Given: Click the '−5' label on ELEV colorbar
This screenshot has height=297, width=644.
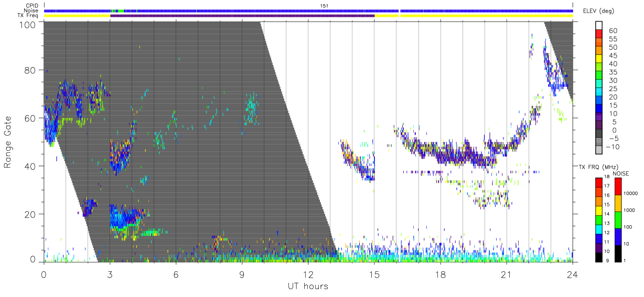Looking at the screenshot, I should click(614, 138).
